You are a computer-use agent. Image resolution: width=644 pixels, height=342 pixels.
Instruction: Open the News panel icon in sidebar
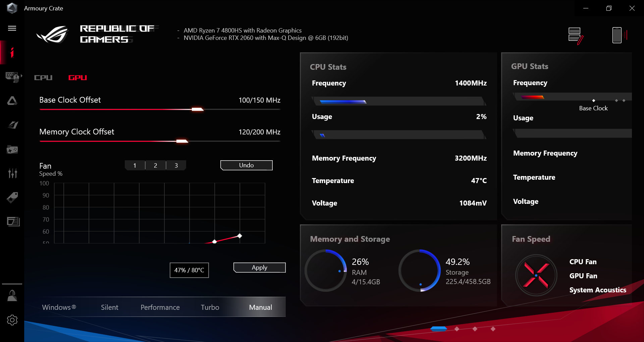[x=13, y=222]
